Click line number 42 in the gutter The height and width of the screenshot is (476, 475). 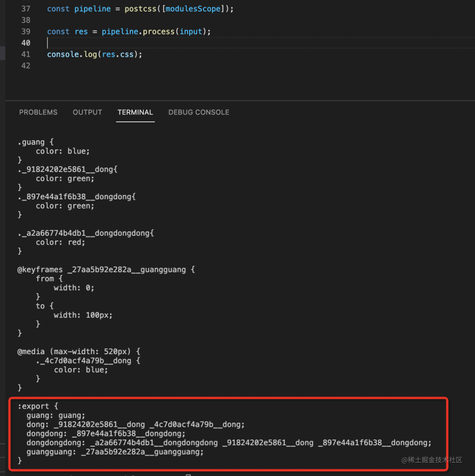(x=26, y=66)
